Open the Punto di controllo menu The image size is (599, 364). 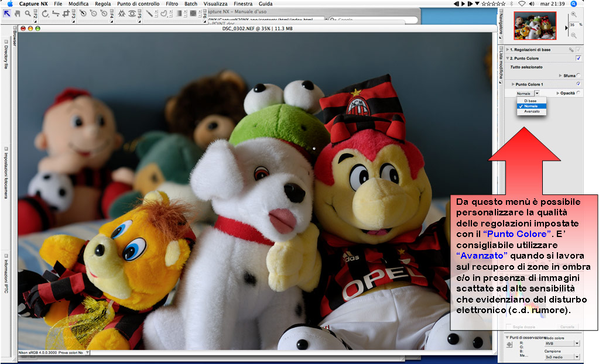138,4
